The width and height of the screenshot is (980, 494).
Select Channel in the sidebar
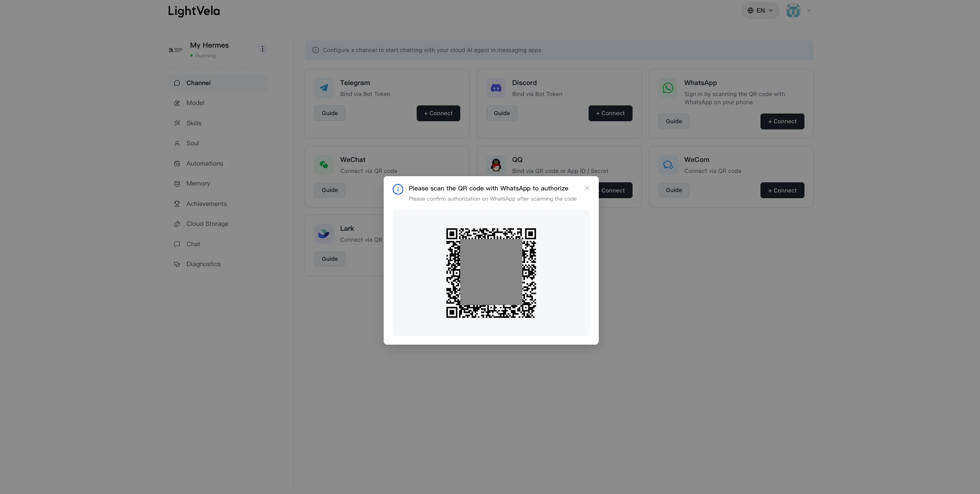[x=218, y=83]
